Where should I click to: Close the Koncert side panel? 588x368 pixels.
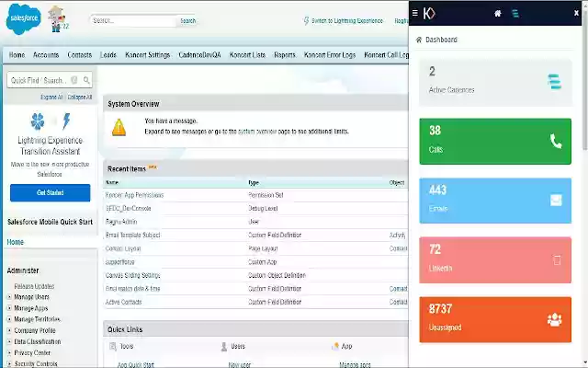tap(576, 13)
